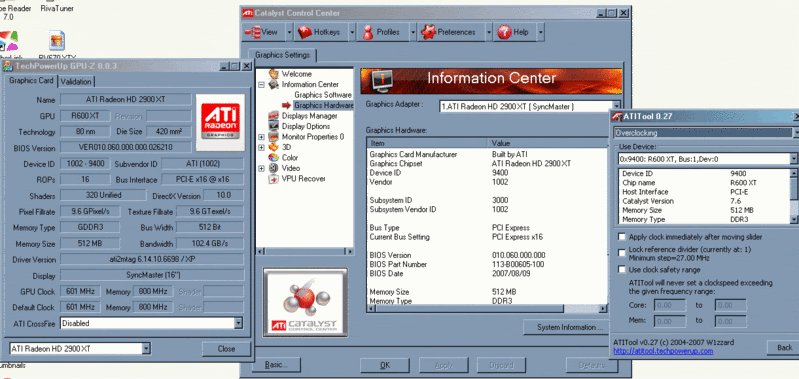Viewport: 799px width, 379px height.
Task: Click the Close button in GPU-Z
Action: pos(226,349)
